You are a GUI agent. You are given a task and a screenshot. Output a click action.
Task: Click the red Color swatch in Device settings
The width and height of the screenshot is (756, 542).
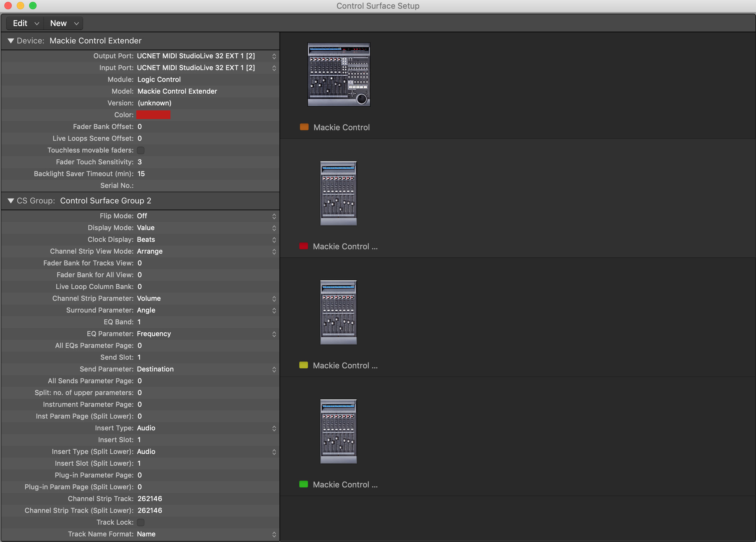(x=153, y=115)
